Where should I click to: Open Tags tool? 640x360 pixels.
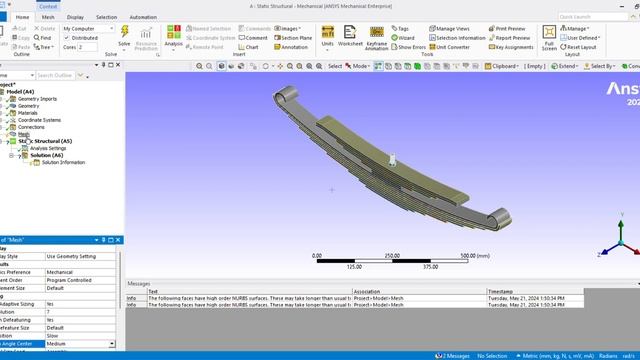400,29
